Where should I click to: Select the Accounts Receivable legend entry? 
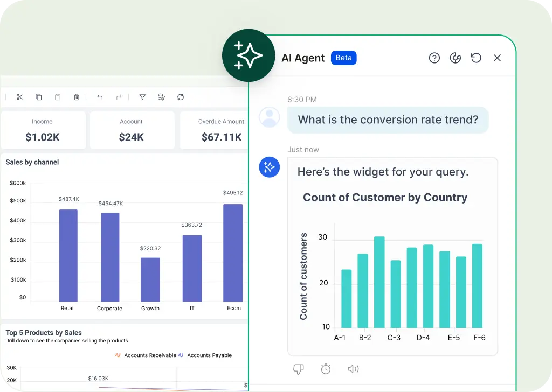(x=148, y=355)
